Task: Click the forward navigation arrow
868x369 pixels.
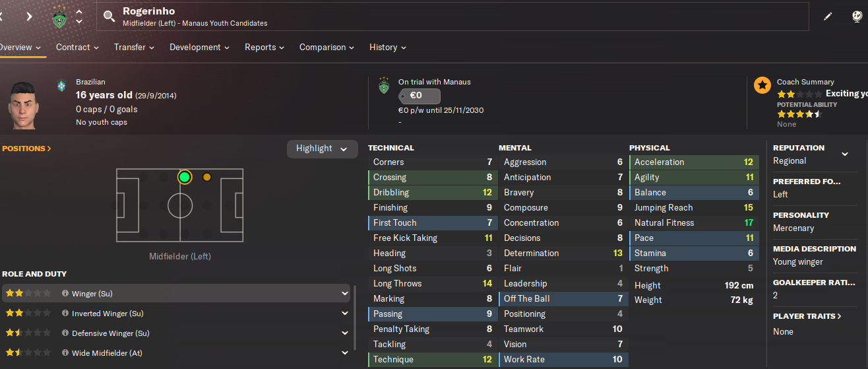Action: tap(29, 17)
